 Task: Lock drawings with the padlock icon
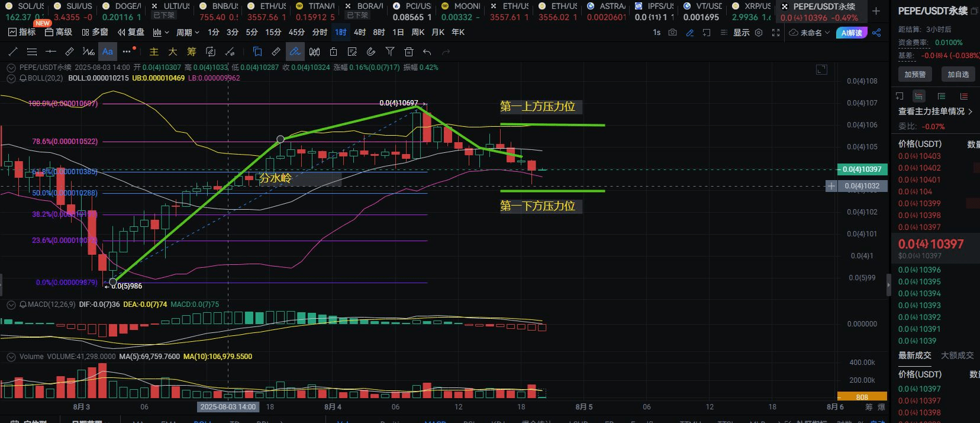click(333, 52)
